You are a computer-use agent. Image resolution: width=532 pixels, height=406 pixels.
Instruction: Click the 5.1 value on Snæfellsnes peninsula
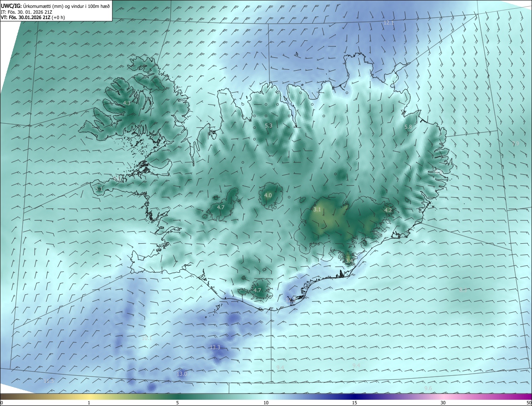click(x=99, y=189)
